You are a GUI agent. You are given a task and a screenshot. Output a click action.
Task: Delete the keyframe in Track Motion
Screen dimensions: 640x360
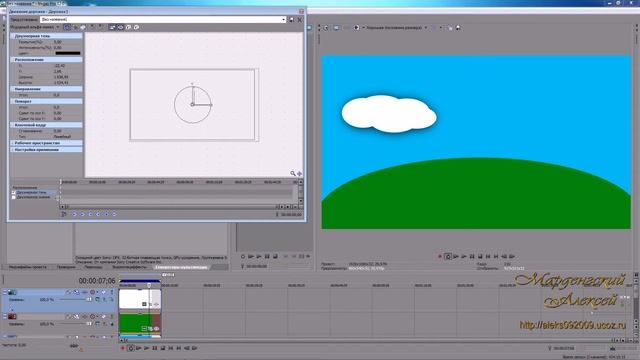[x=114, y=214]
